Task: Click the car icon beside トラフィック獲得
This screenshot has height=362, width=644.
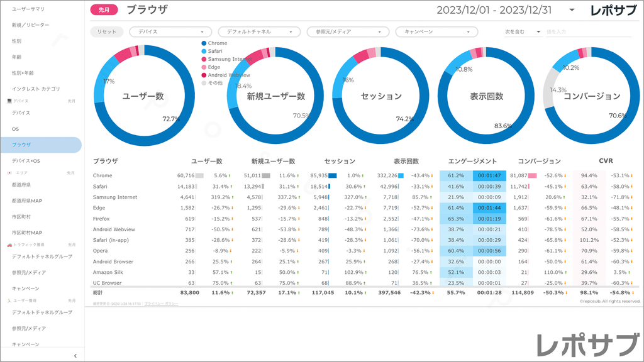Action: click(9, 244)
